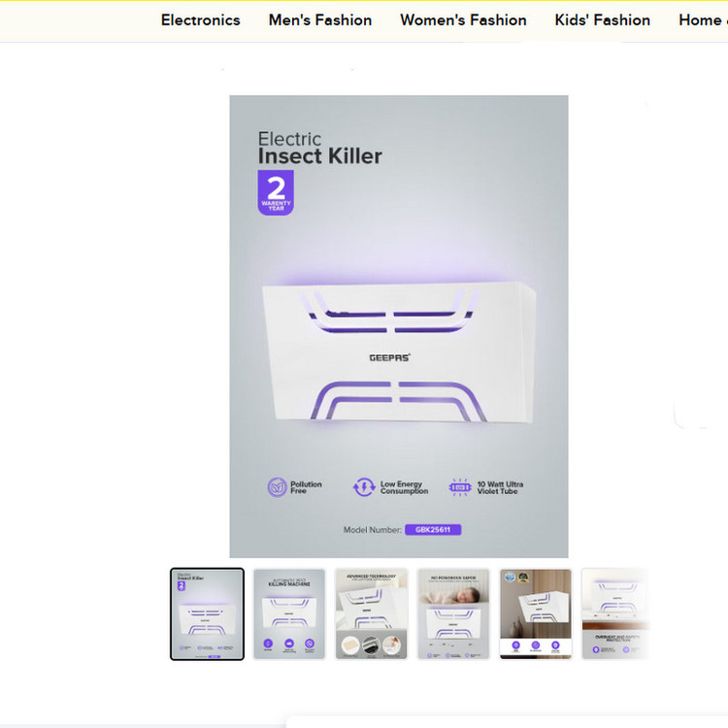Open the wall-mounted product photo thumbnail
Viewport: 728px width, 728px height.
(536, 613)
